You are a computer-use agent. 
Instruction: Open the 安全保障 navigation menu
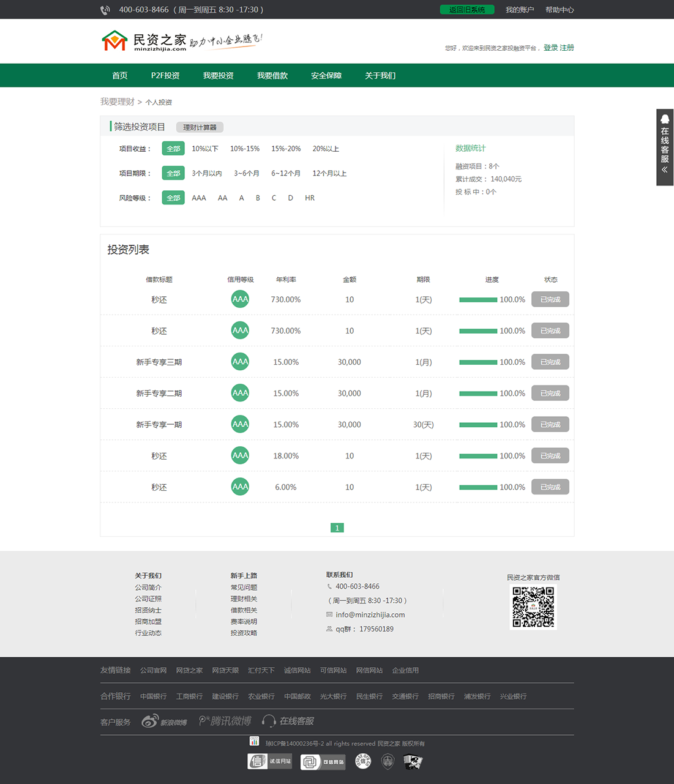[326, 76]
